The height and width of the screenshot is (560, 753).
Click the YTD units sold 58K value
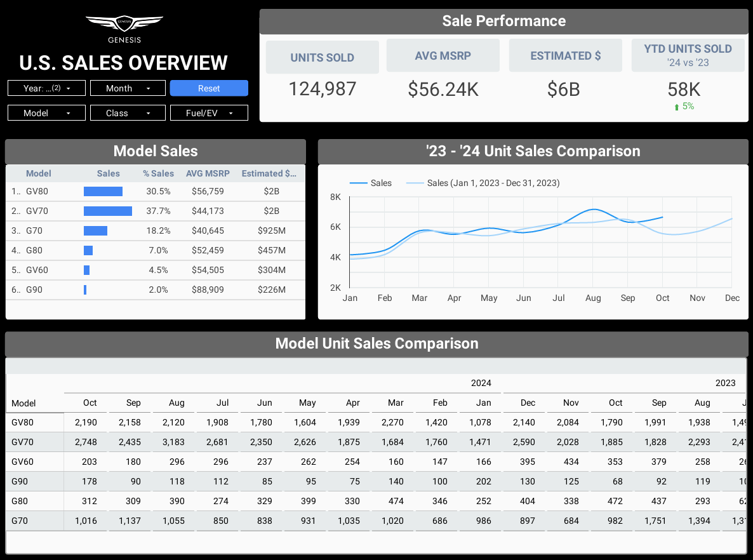684,90
